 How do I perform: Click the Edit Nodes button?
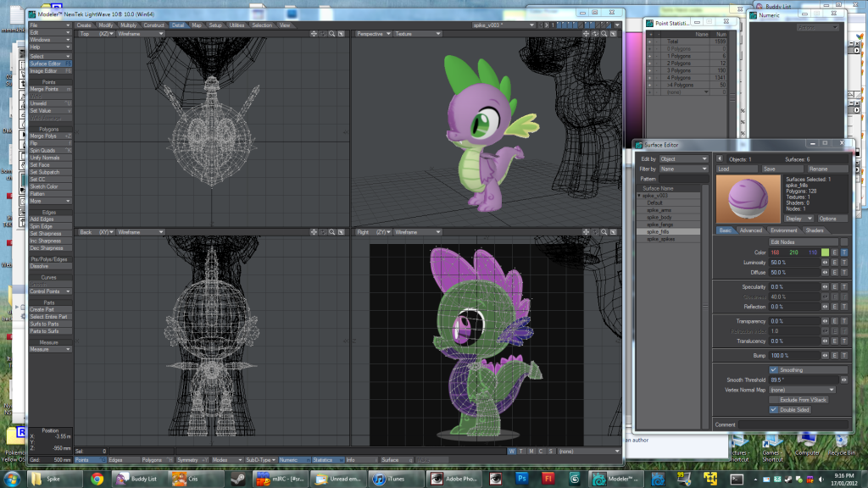click(804, 241)
